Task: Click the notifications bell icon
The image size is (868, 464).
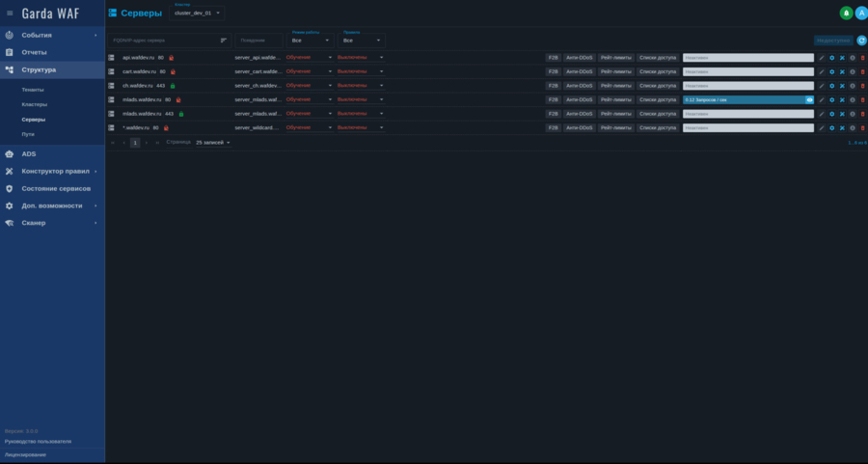Action: tap(846, 13)
